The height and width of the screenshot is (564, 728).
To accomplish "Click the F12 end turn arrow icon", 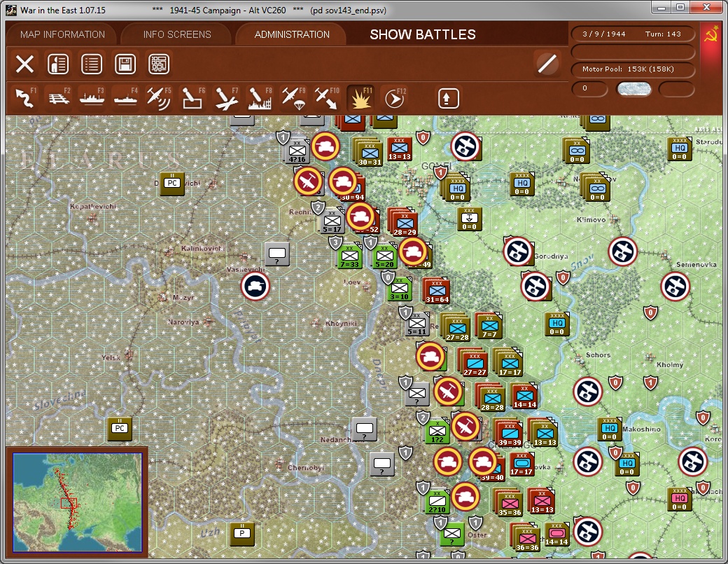I will coord(395,98).
